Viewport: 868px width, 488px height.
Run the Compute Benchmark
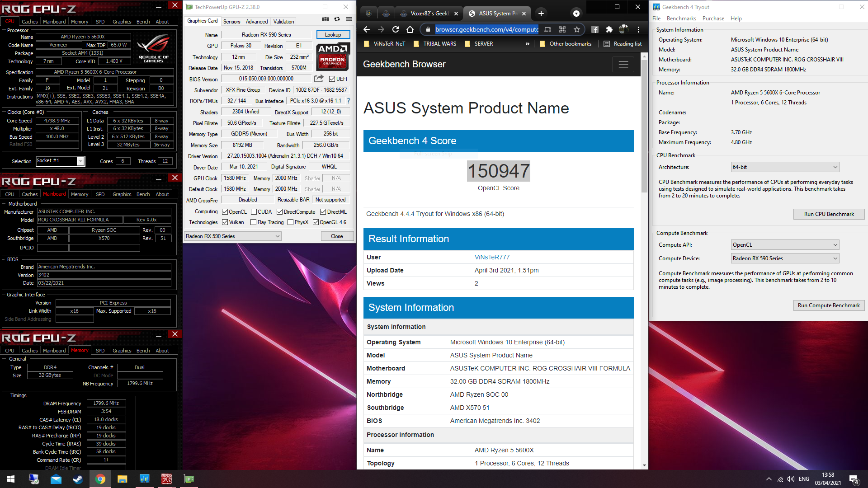click(x=829, y=305)
